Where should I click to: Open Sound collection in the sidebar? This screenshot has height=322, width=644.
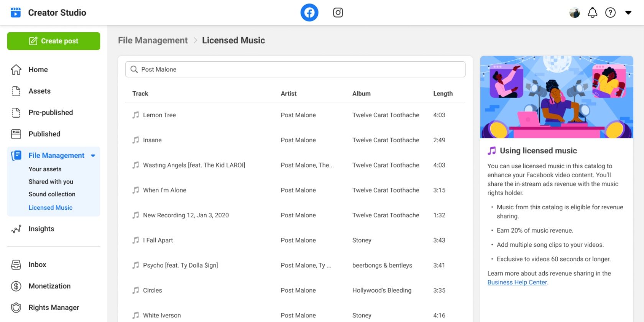point(52,194)
